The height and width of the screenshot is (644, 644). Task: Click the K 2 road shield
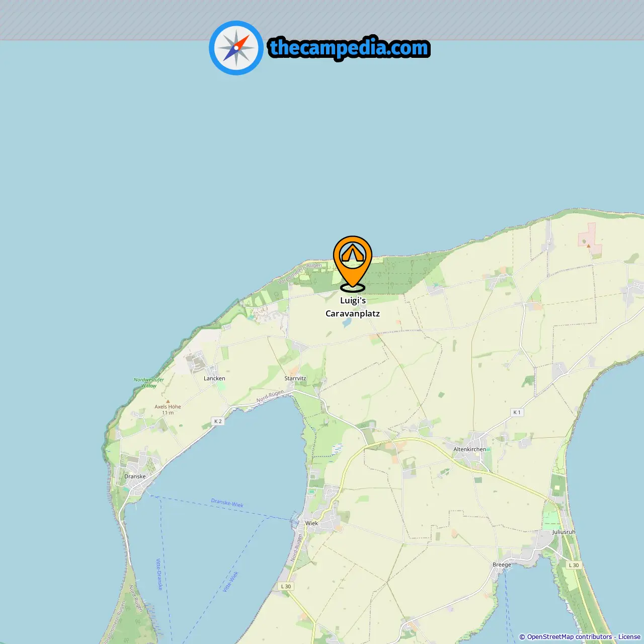217,421
